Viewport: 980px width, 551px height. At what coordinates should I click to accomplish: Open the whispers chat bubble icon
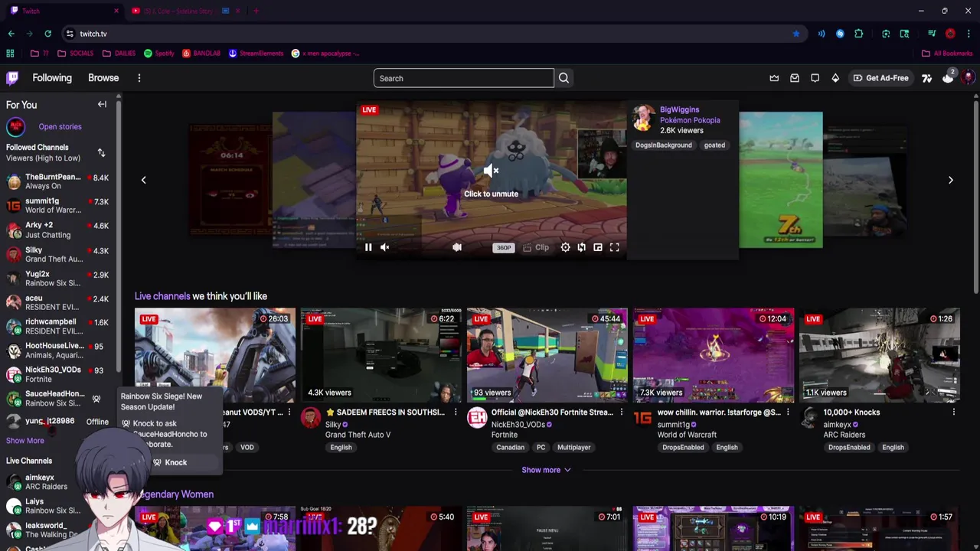(815, 78)
